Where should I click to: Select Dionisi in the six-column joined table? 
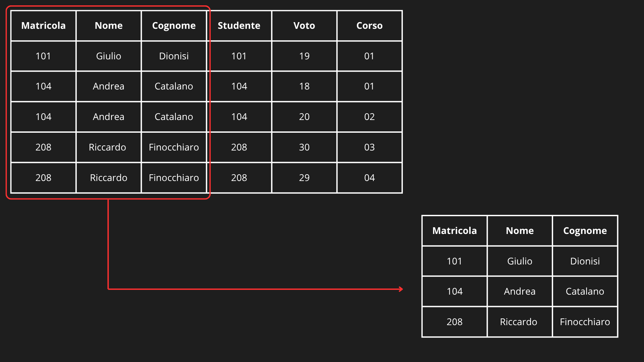coord(174,56)
